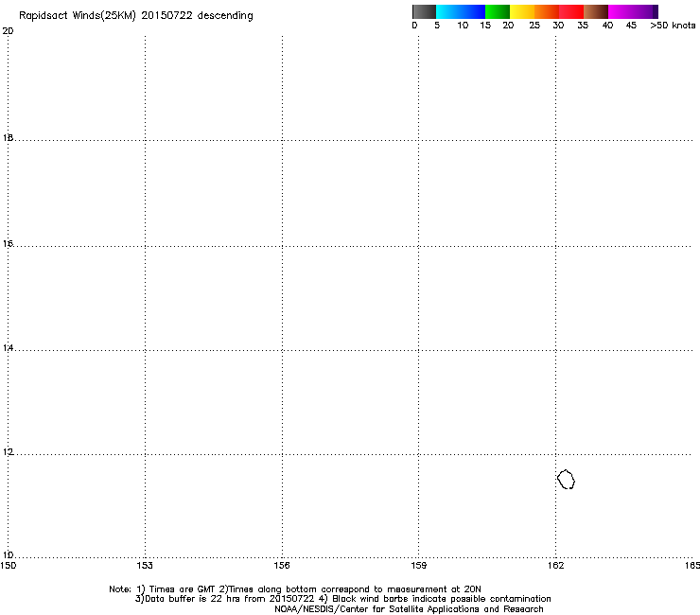Screen dimensions: 700x615
Task: Click latitude label 12
Action: pos(8,452)
